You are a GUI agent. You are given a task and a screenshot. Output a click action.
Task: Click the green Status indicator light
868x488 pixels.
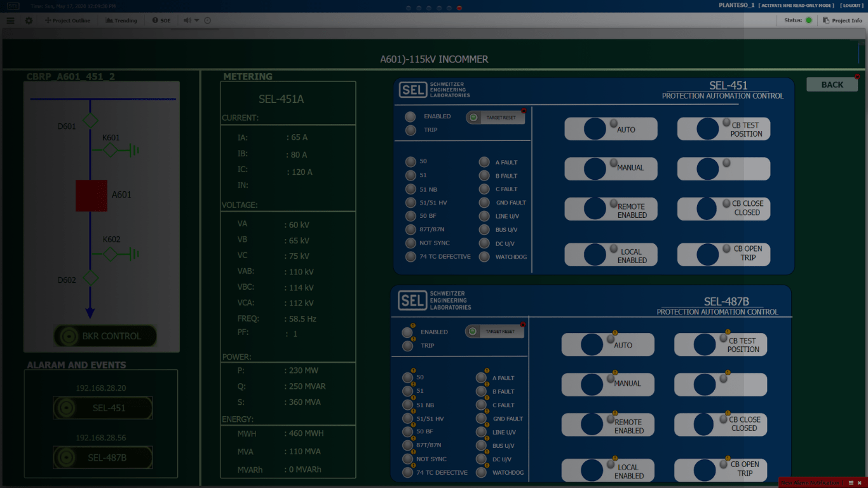point(809,20)
